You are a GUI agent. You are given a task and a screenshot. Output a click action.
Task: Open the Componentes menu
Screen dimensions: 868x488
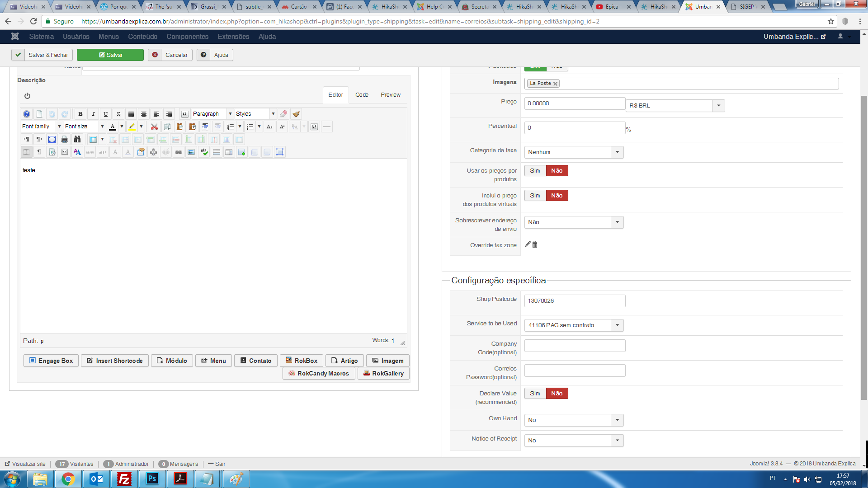(187, 37)
